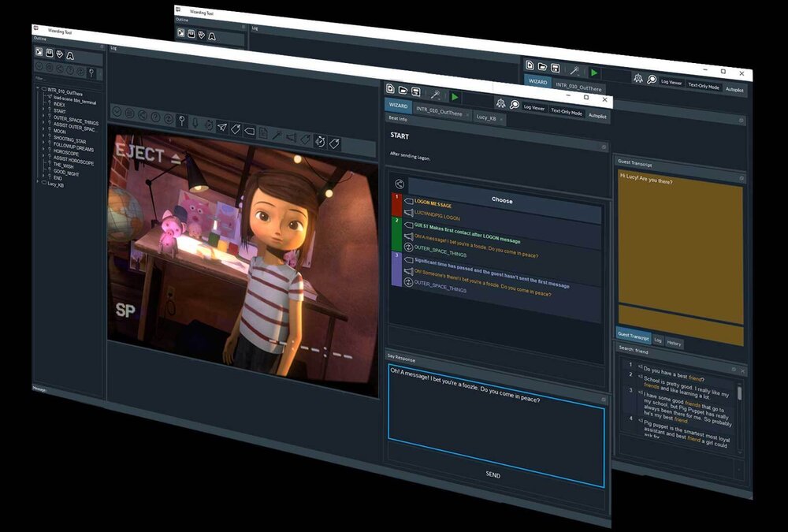Toggle the Log Viewer
788x532 pixels.
[533, 108]
